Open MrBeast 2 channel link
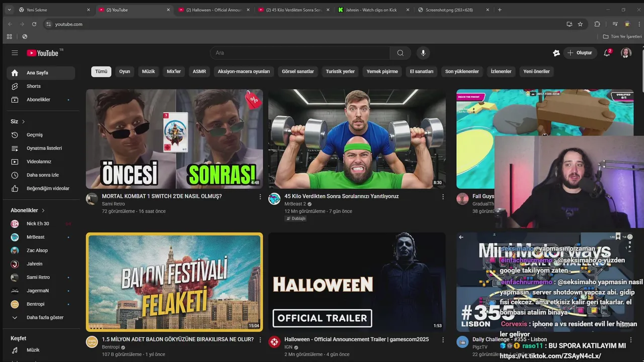This screenshot has height=362, width=644. click(x=295, y=204)
